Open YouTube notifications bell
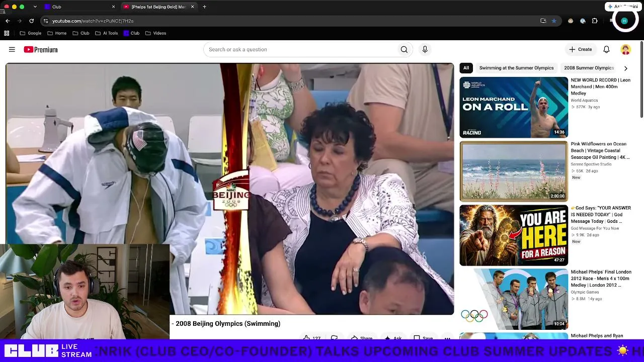The width and height of the screenshot is (644, 362). (606, 49)
